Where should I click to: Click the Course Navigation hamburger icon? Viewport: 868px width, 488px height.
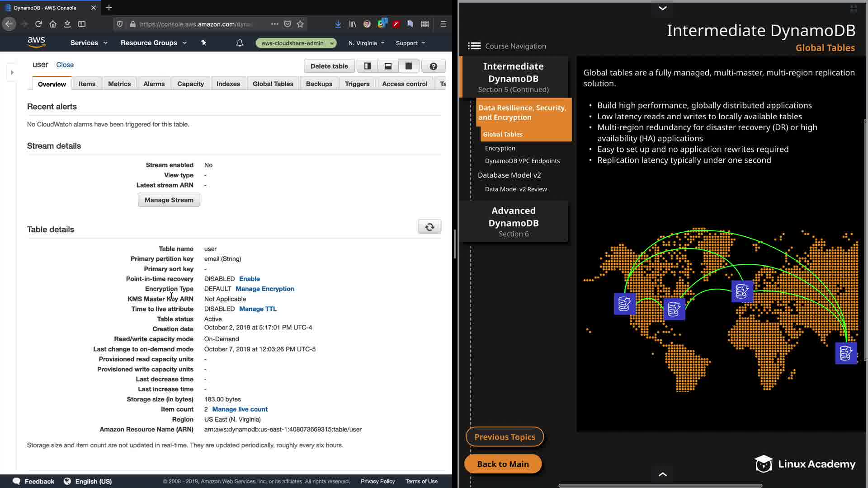[x=474, y=46]
